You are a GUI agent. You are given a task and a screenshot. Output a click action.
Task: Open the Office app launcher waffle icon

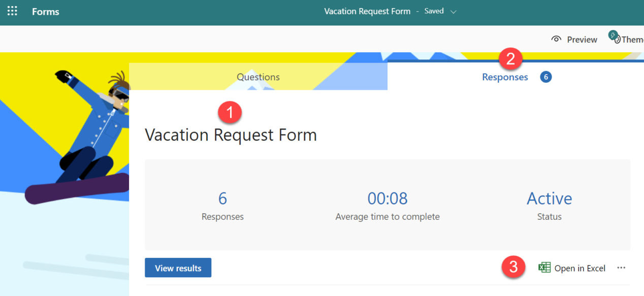12,11
